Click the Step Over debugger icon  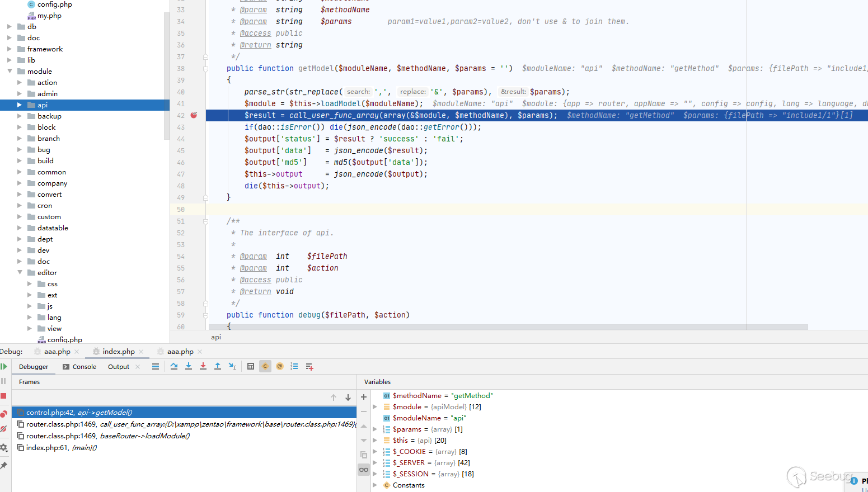(x=174, y=366)
